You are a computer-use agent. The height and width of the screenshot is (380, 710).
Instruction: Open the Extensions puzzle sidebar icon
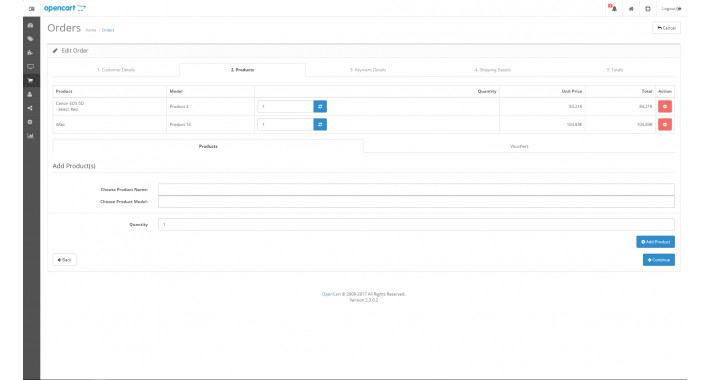pyautogui.click(x=30, y=53)
